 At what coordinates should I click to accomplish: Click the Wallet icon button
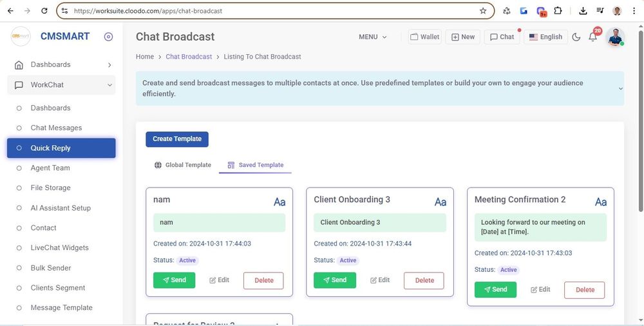pyautogui.click(x=425, y=37)
